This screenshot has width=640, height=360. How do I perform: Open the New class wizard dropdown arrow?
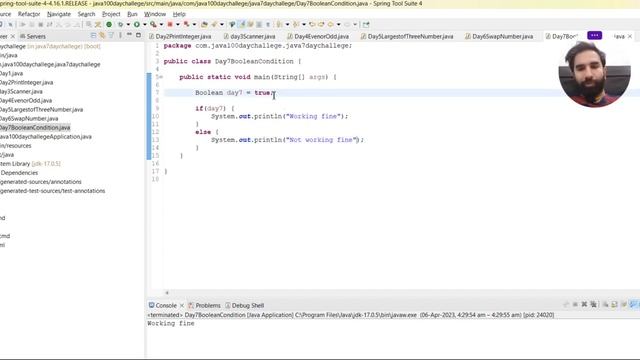222,24
